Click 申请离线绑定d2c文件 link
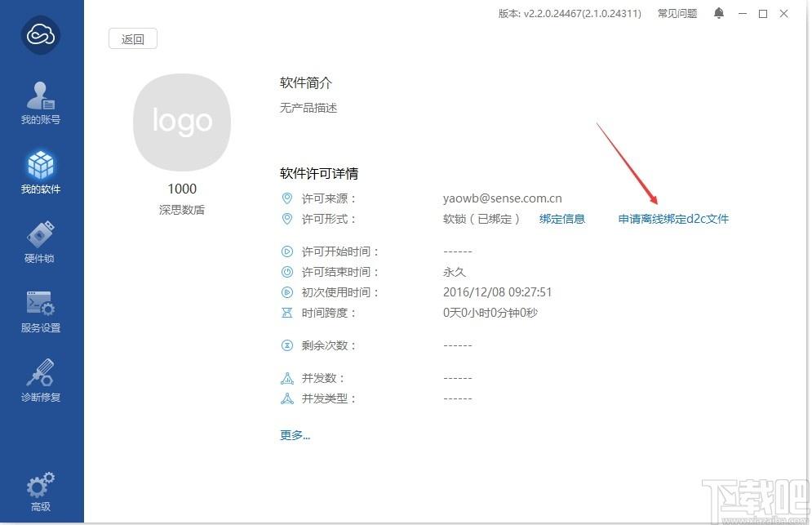This screenshot has height=525, width=812. coord(673,219)
